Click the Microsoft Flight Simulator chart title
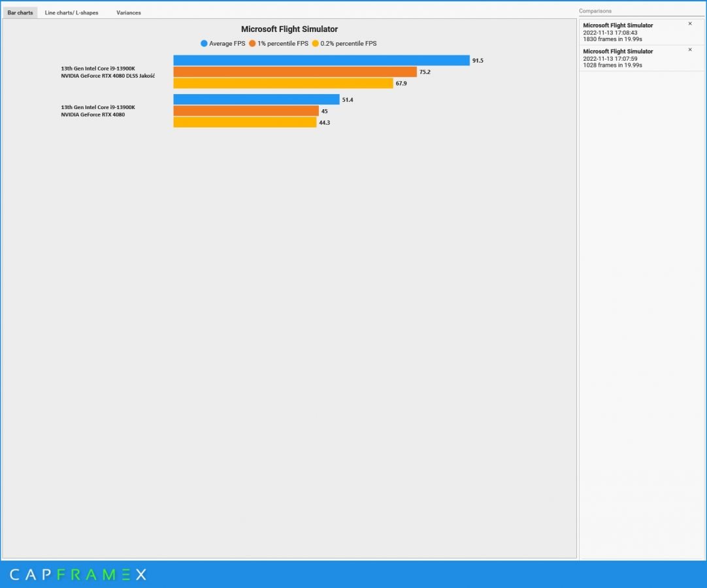The image size is (707, 588). (x=289, y=29)
